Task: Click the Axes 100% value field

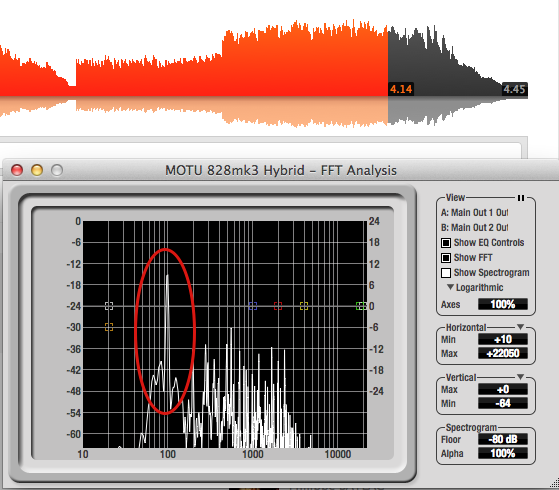Action: click(x=503, y=304)
